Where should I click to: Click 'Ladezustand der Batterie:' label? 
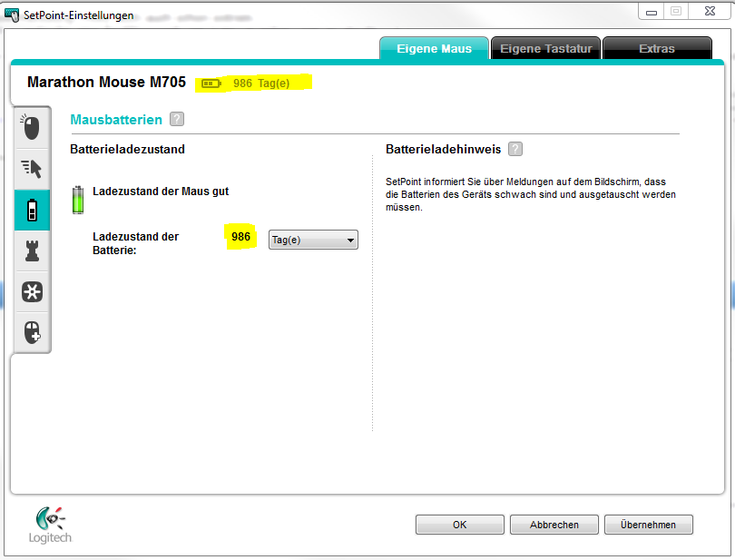[135, 243]
